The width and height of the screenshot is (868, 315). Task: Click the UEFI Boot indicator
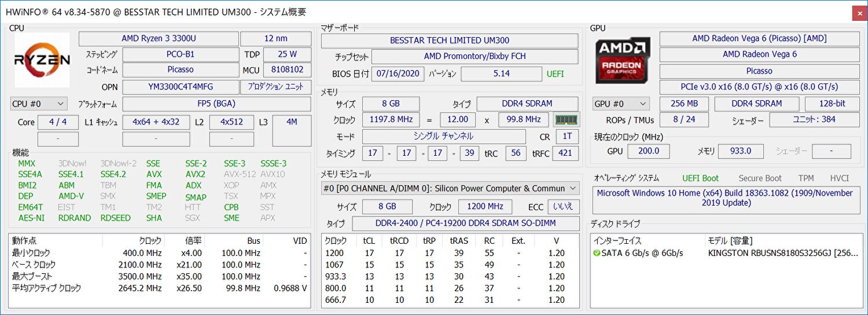click(700, 178)
